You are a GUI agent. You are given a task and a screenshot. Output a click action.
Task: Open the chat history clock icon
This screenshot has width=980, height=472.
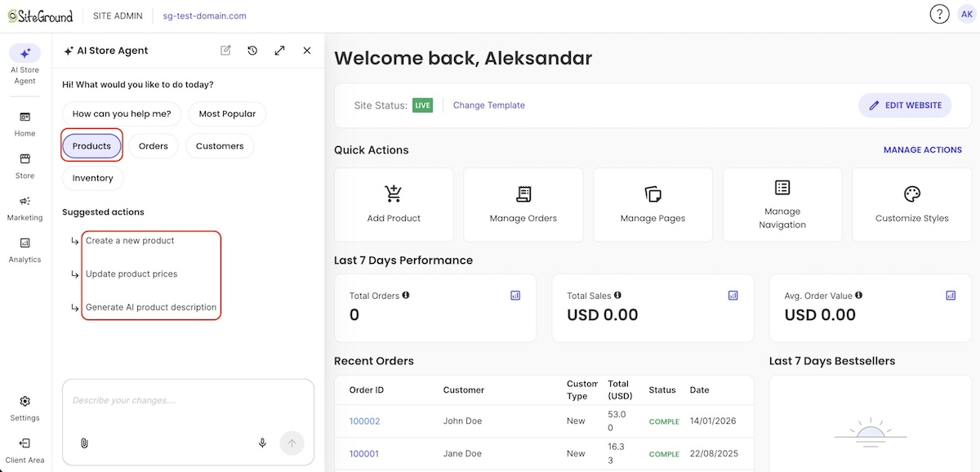click(x=252, y=51)
